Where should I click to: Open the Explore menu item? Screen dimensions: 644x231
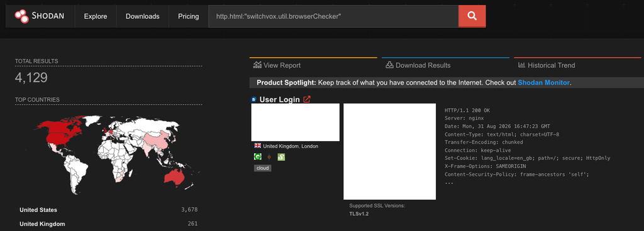(96, 16)
